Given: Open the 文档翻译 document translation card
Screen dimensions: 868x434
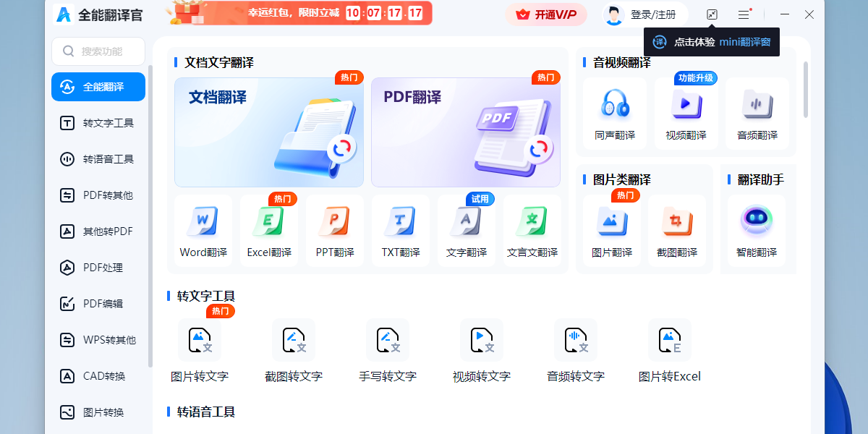Looking at the screenshot, I should [x=269, y=132].
